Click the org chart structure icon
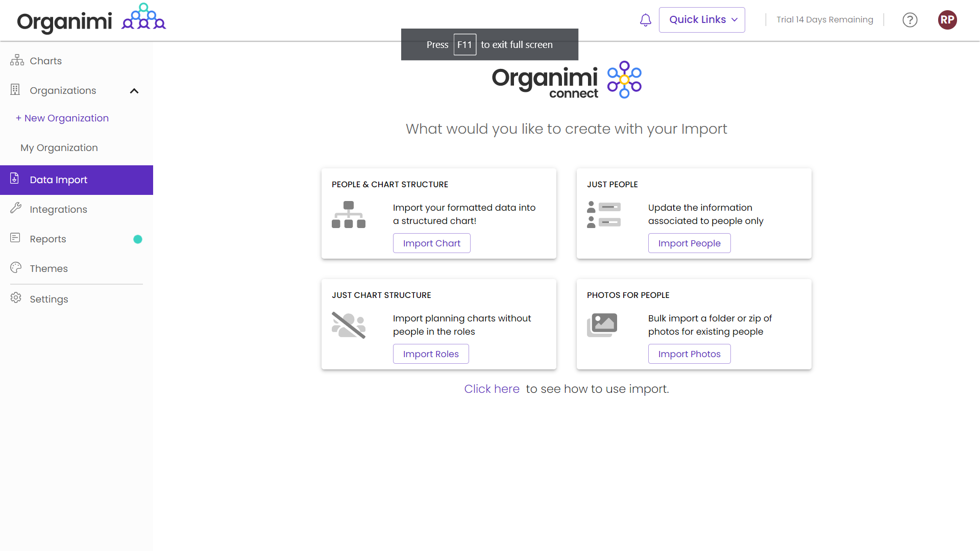 point(349,214)
